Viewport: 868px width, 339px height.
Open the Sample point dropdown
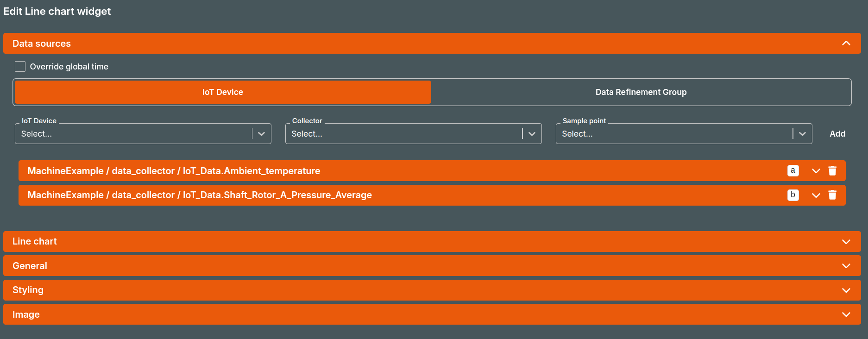684,133
